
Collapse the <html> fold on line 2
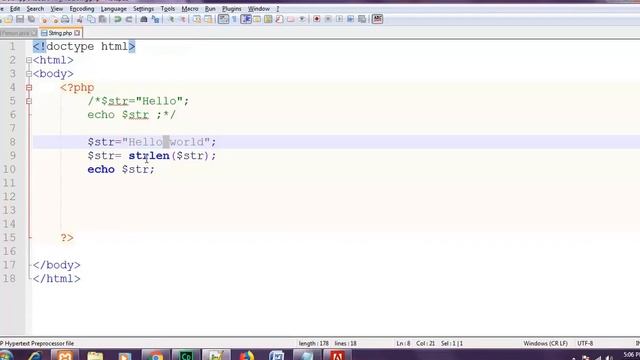(29, 60)
